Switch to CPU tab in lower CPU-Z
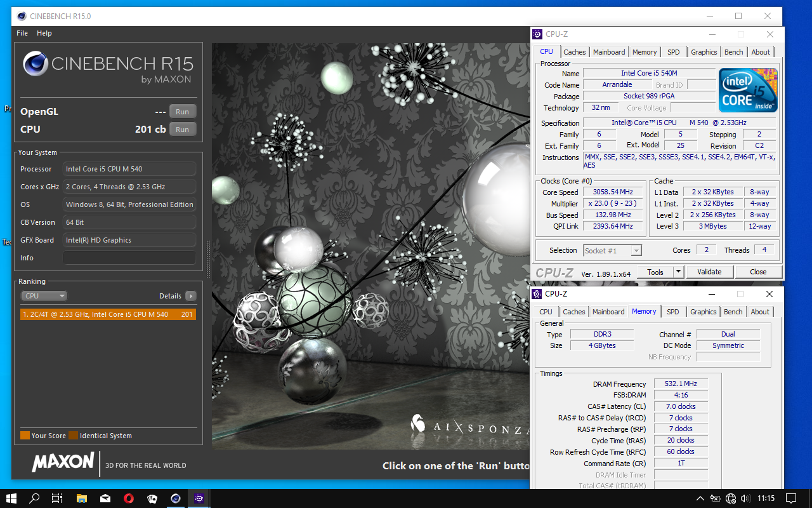Viewport: 812px width, 508px height. (546, 312)
